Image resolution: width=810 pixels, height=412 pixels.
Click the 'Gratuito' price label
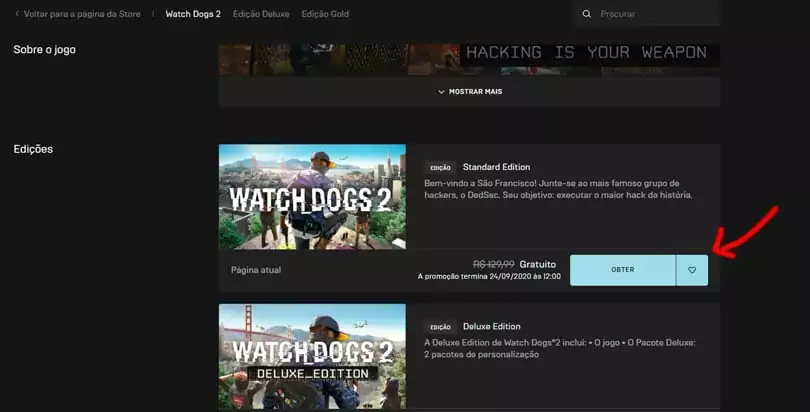tap(538, 264)
